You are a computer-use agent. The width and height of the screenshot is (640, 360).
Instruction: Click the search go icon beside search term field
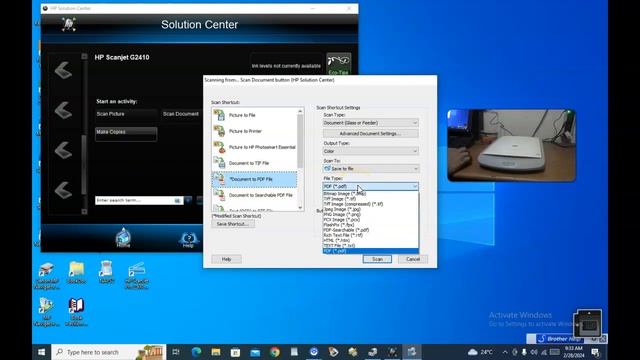tap(178, 200)
